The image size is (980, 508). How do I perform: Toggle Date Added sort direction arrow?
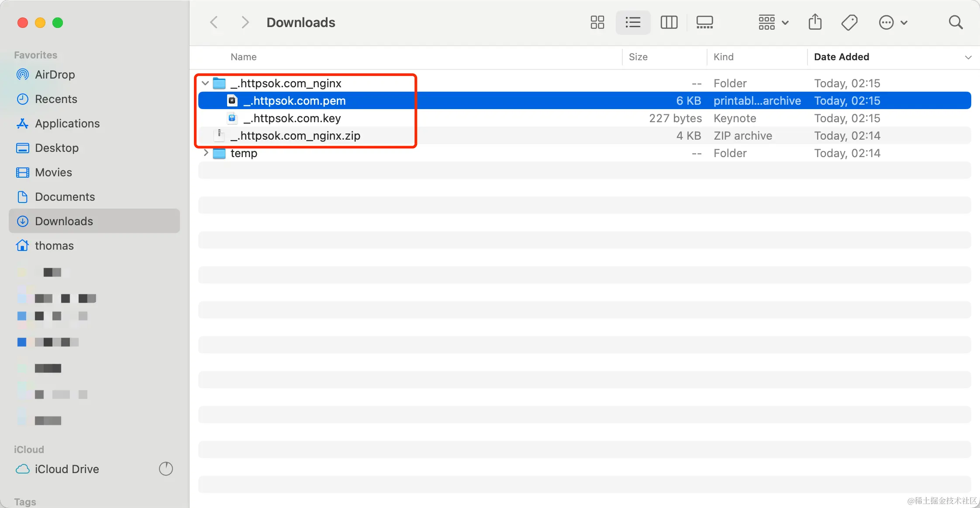click(968, 57)
